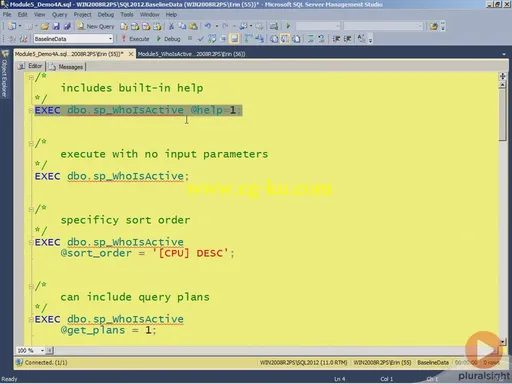Collapse the EXEC @get_plans statement block
The image size is (512, 384).
click(31, 319)
